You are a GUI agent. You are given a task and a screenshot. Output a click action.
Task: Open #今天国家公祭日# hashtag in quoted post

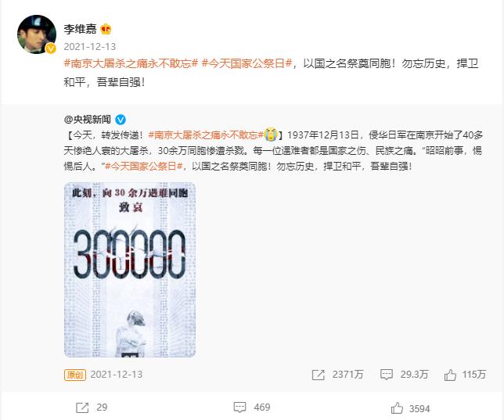(144, 166)
